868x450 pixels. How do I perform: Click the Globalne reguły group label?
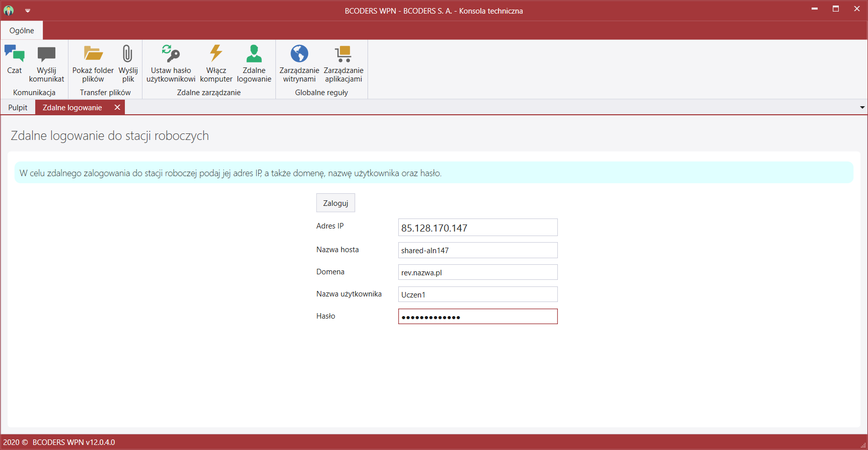tap(322, 93)
